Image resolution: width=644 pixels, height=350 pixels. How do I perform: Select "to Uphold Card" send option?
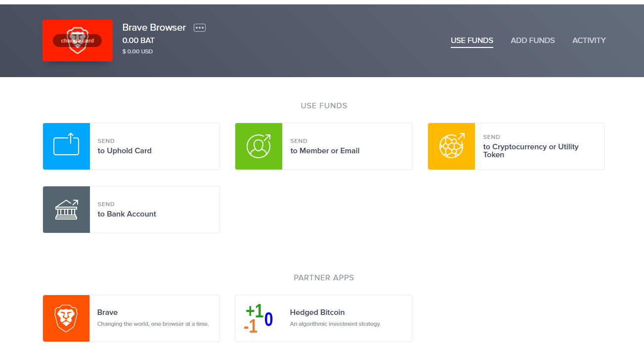125,151
